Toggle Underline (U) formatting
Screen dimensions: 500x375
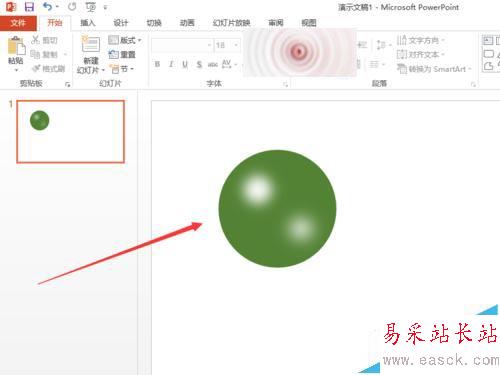coord(185,64)
